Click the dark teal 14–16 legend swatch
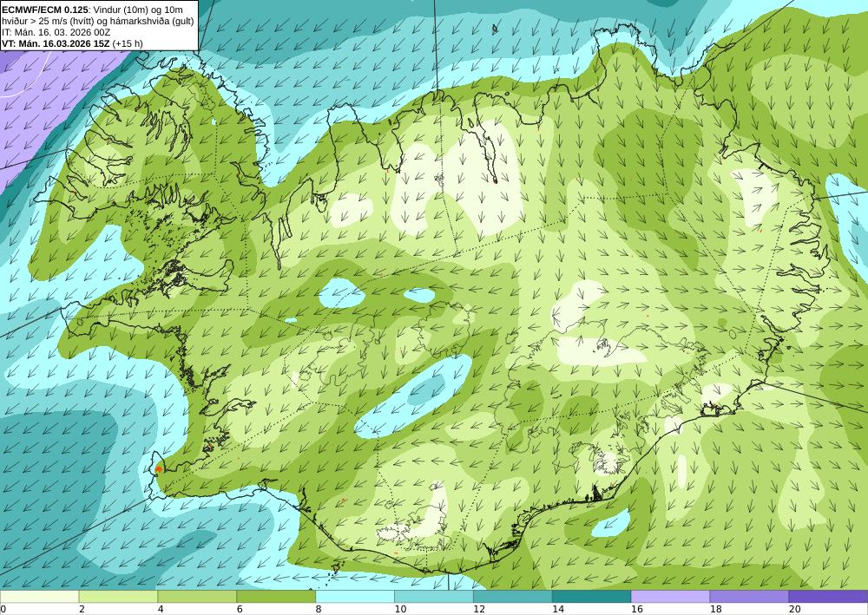Screen dimensions: 868x615 591,597
